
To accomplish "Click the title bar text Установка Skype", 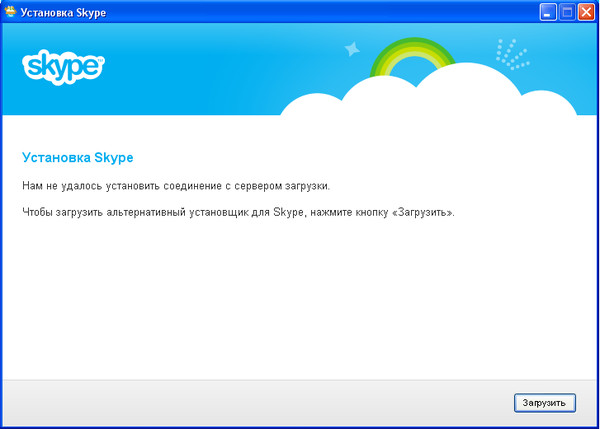I will pos(63,13).
